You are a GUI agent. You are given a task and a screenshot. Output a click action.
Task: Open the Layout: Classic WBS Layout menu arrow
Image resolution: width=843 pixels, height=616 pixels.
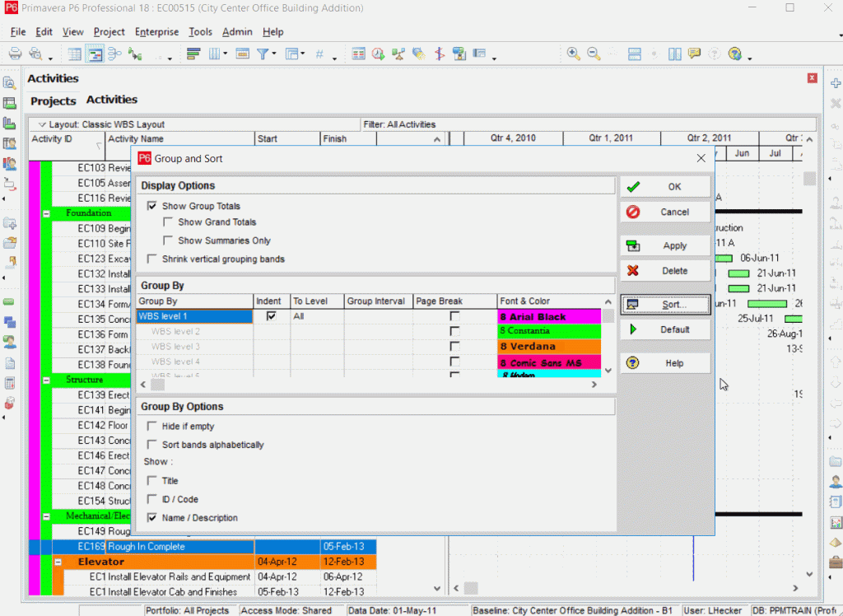[42, 125]
